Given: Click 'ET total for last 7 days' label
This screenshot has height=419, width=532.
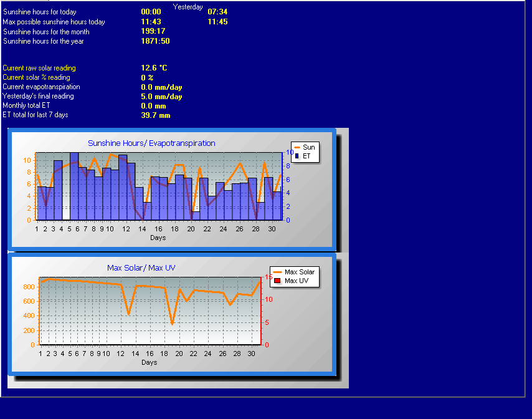Looking at the screenshot, I should click(x=36, y=115).
